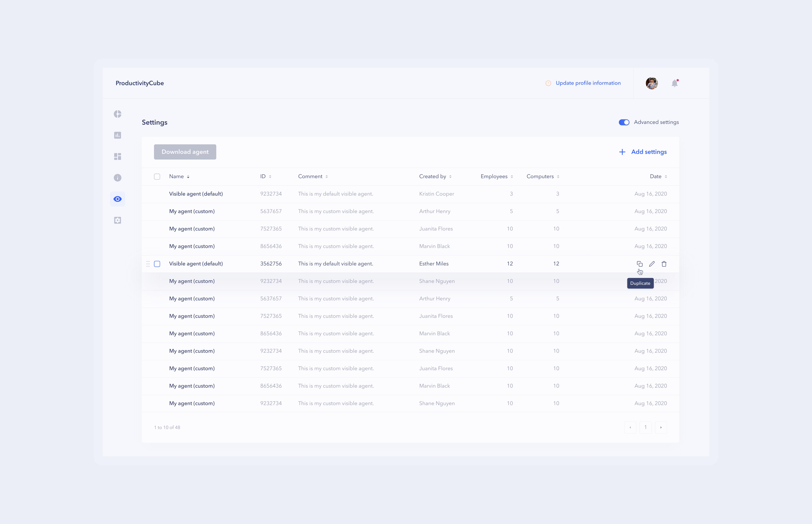812x524 pixels.
Task: Click ID 3562756 cell
Action: point(271,264)
